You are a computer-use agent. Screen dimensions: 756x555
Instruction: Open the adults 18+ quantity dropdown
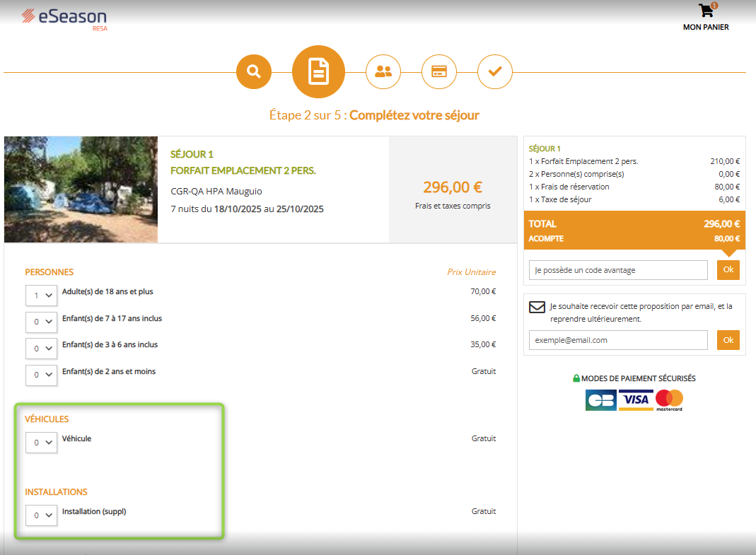click(x=41, y=296)
